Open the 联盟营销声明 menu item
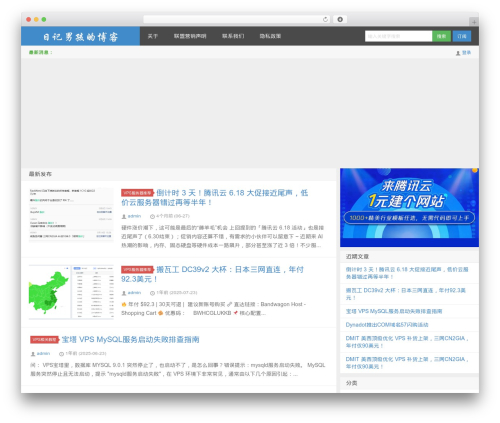Image resolution: width=500 pixels, height=423 pixels. [190, 36]
